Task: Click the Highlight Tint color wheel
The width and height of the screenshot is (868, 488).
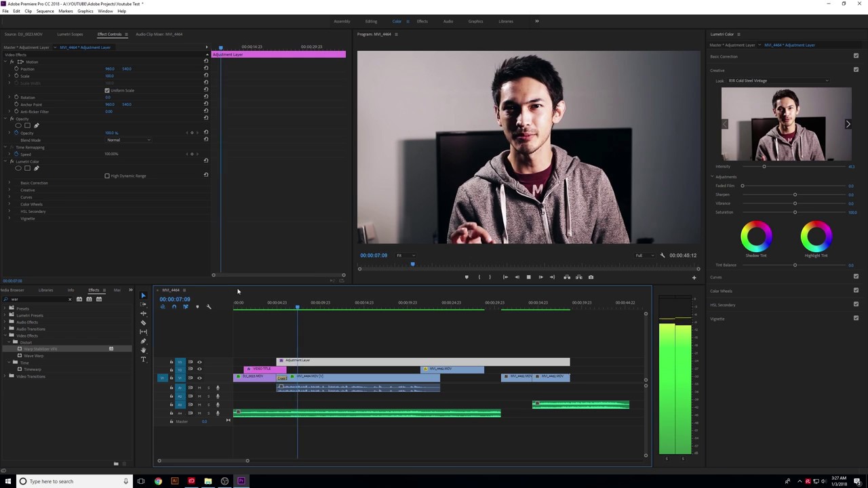Action: coord(816,236)
